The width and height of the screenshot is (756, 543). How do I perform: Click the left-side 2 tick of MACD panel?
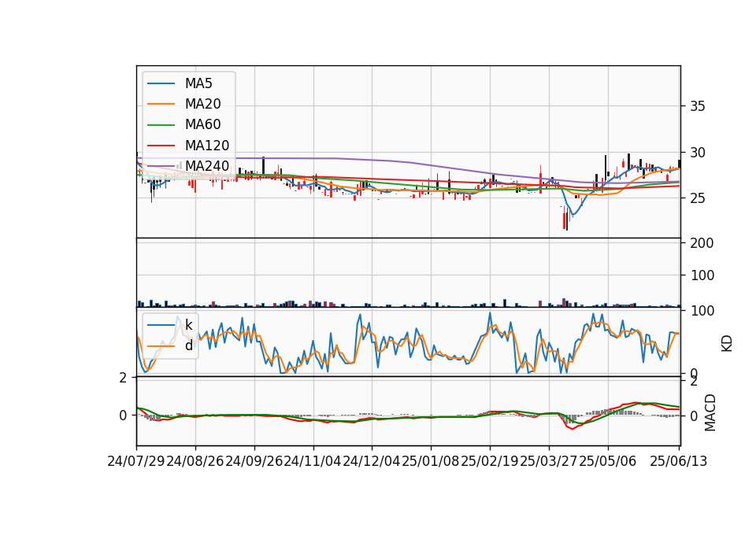coord(124,379)
